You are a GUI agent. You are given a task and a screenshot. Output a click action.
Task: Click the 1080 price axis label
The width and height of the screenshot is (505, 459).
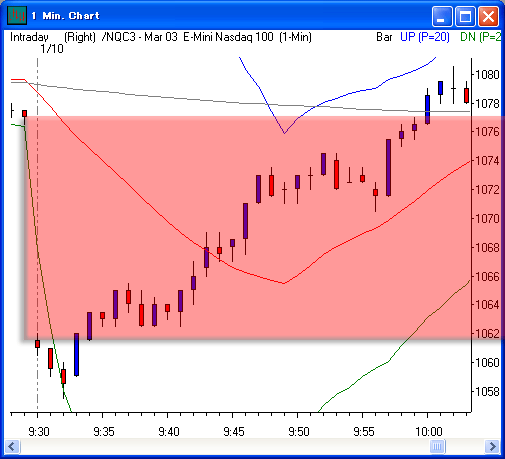487,75
